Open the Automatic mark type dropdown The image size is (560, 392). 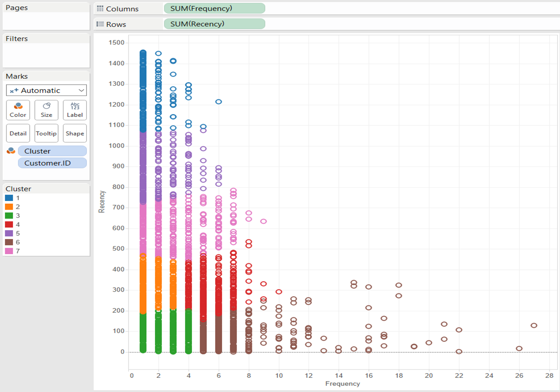pyautogui.click(x=46, y=90)
